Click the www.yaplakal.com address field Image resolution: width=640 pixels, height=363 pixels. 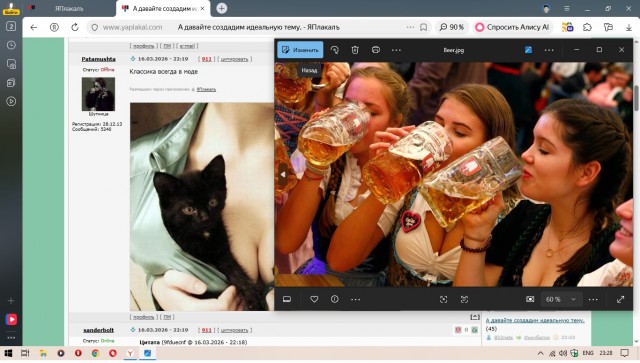(x=132, y=27)
